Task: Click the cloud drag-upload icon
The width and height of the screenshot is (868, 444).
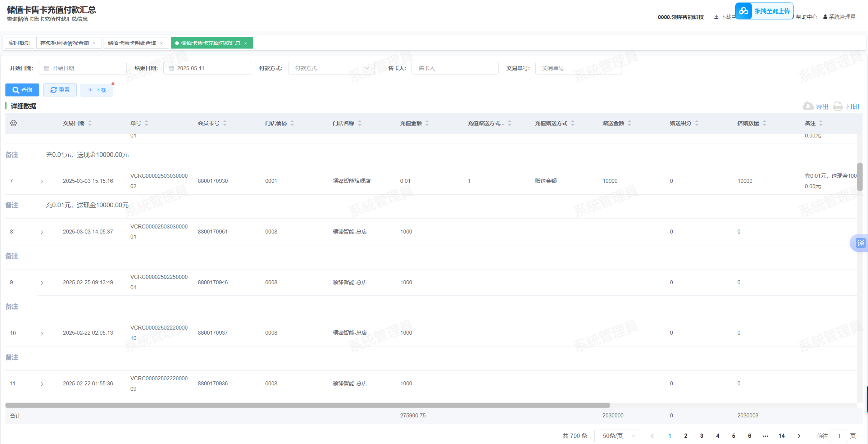Action: 744,11
